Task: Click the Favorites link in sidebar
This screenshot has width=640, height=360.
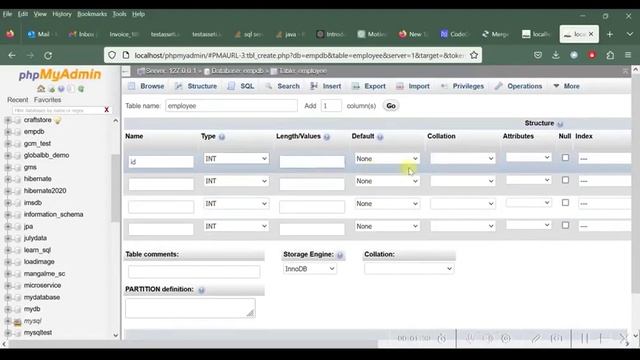Action: (47, 100)
